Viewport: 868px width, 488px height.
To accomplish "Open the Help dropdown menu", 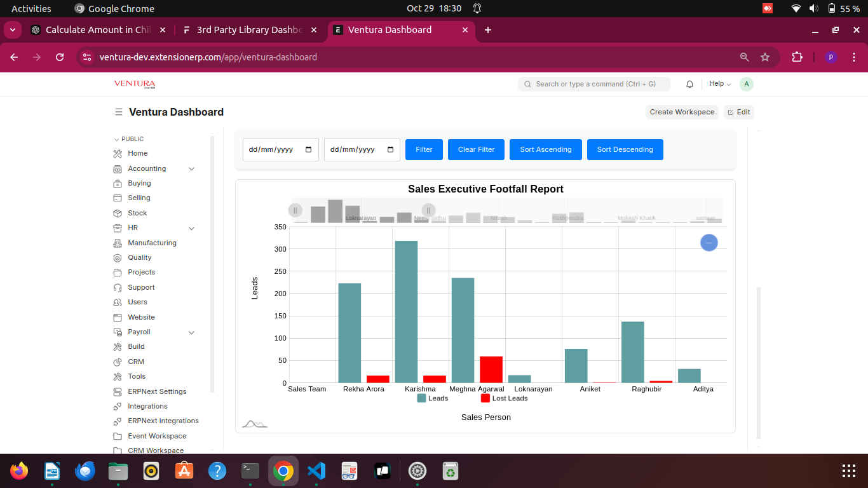I will click(x=720, y=84).
